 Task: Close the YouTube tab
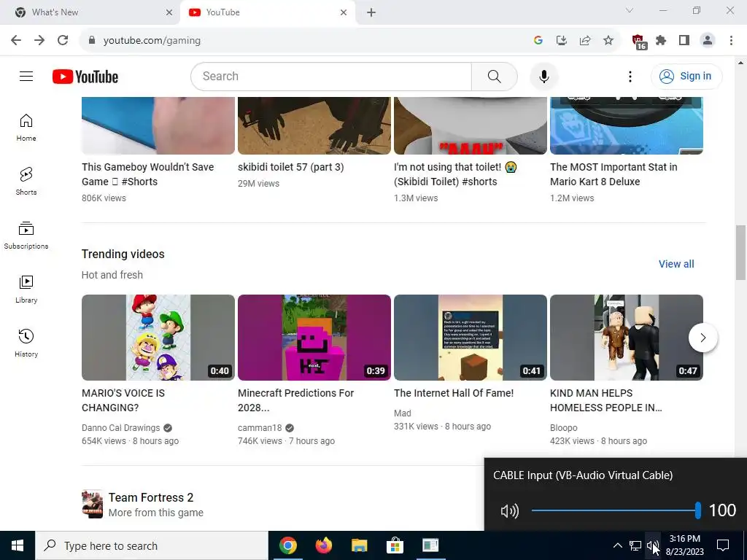click(344, 12)
